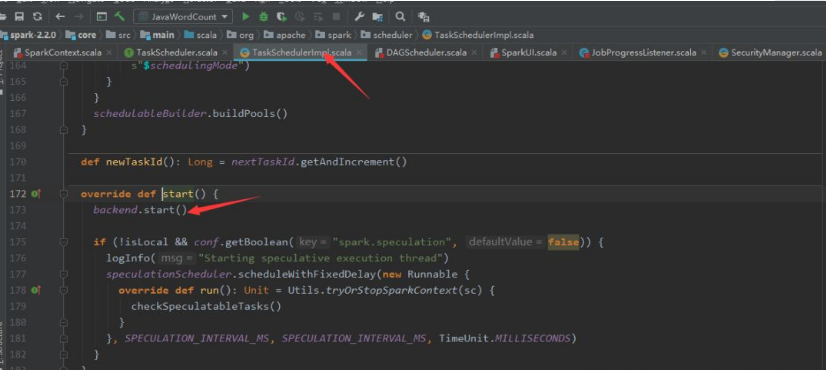Open Project Structure folder icon
Viewport: 826px width, 370px height.
pyautogui.click(x=377, y=17)
